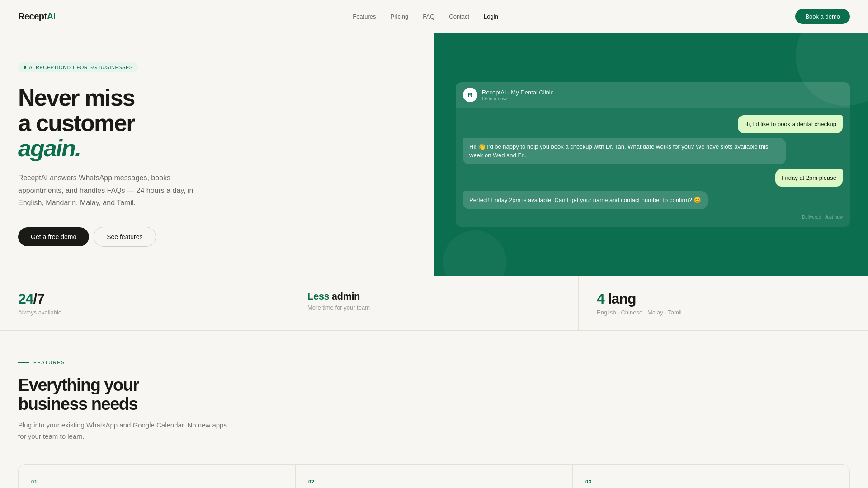
Task: Select the 'Hi, I'd like to book a dental checkup' message
Action: pos(790,124)
